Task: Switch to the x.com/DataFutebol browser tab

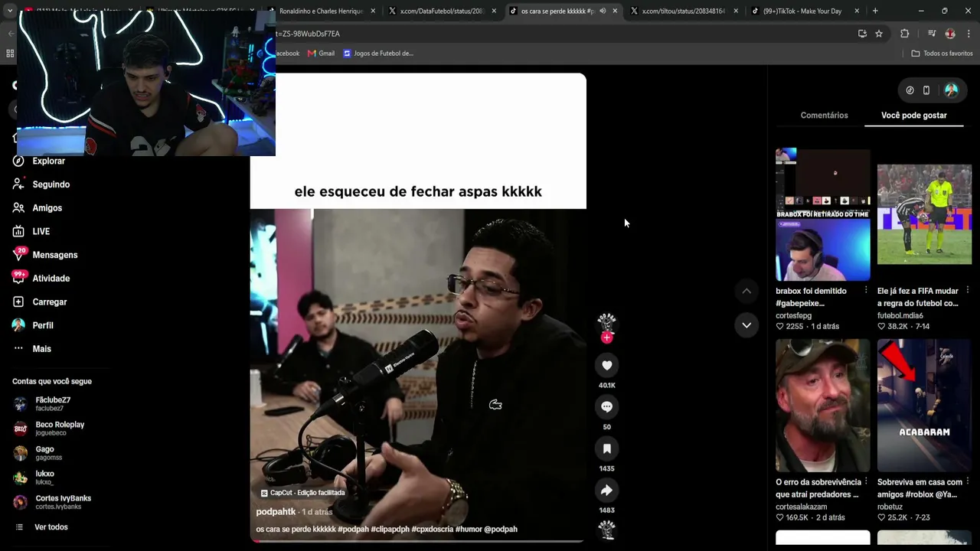Action: click(x=442, y=11)
